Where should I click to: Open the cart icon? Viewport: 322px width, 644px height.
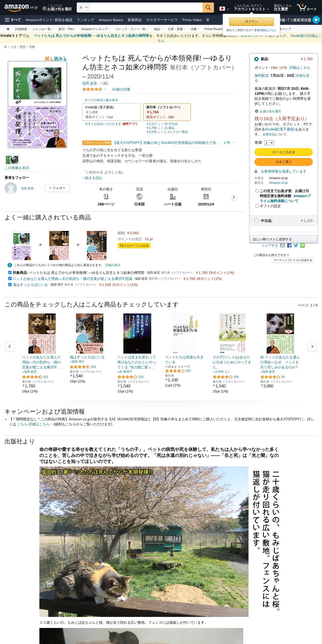pyautogui.click(x=306, y=8)
